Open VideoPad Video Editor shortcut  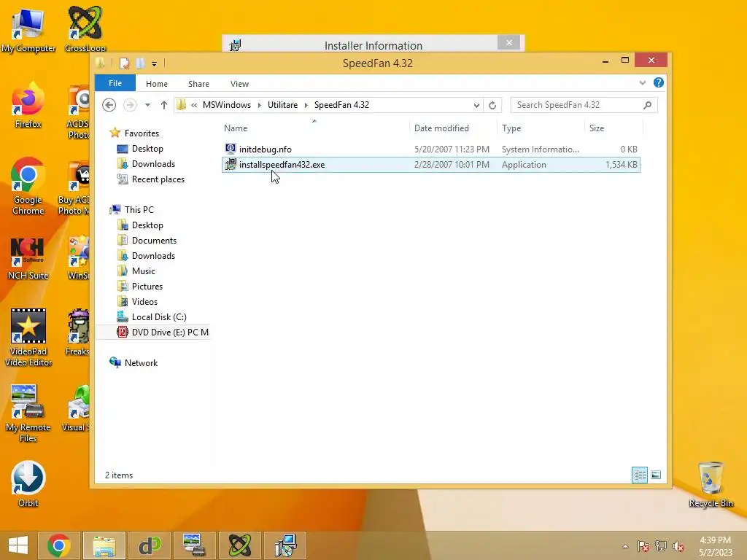(28, 338)
